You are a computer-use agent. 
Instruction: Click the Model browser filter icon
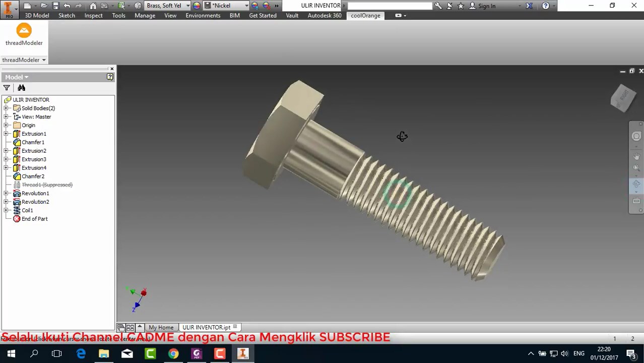pos(7,88)
